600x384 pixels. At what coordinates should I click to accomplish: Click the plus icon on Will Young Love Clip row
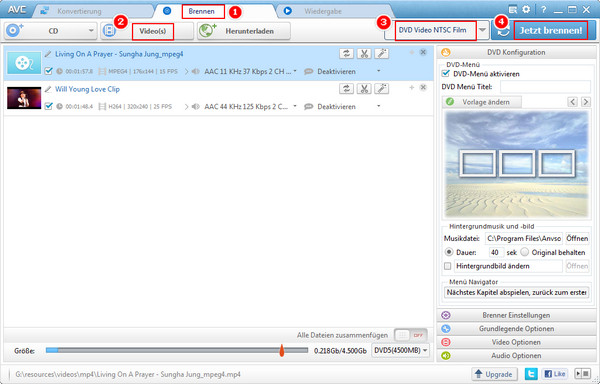412,88
